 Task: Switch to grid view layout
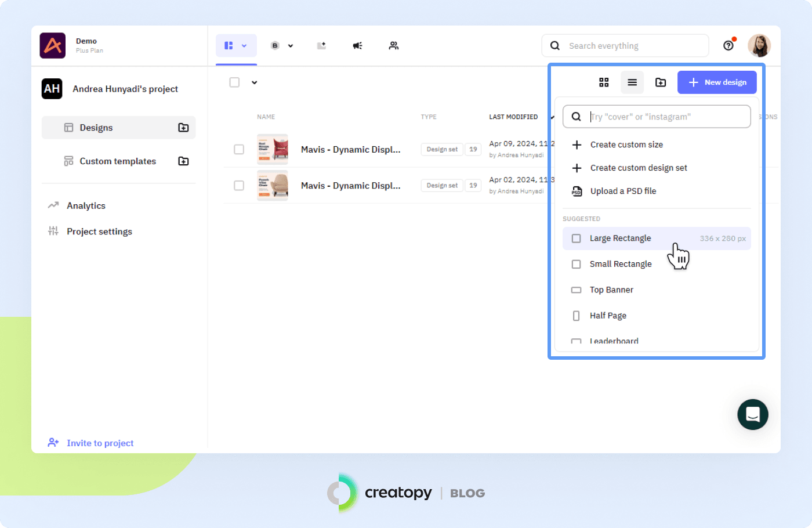[604, 82]
